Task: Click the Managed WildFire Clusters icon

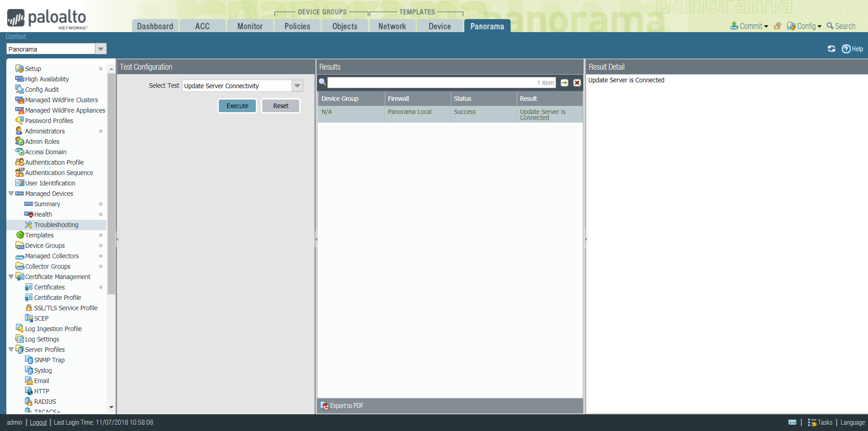Action: coord(19,100)
